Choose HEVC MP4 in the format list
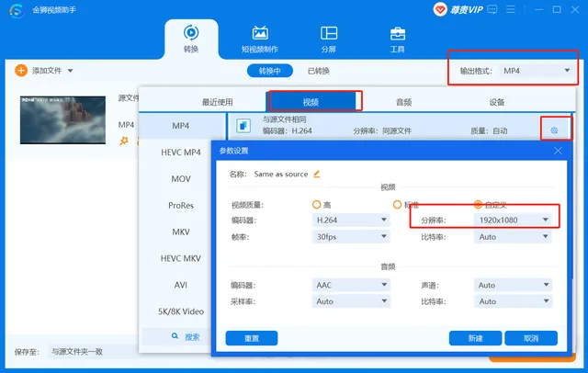The height and width of the screenshot is (373, 588). [181, 153]
